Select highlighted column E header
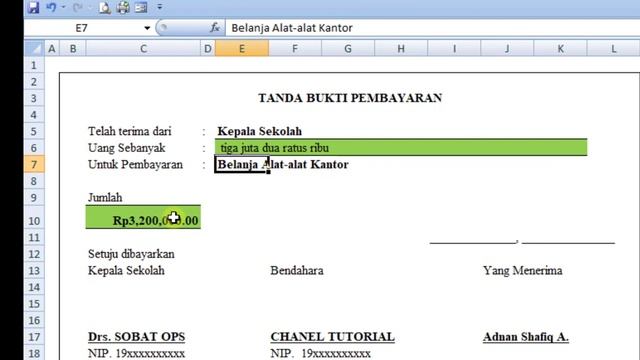 (242, 49)
